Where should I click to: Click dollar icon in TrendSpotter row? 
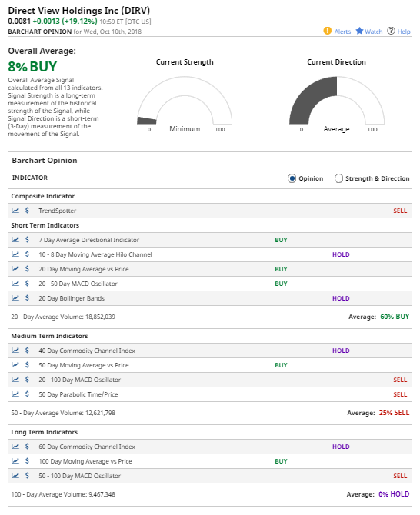coord(27,210)
